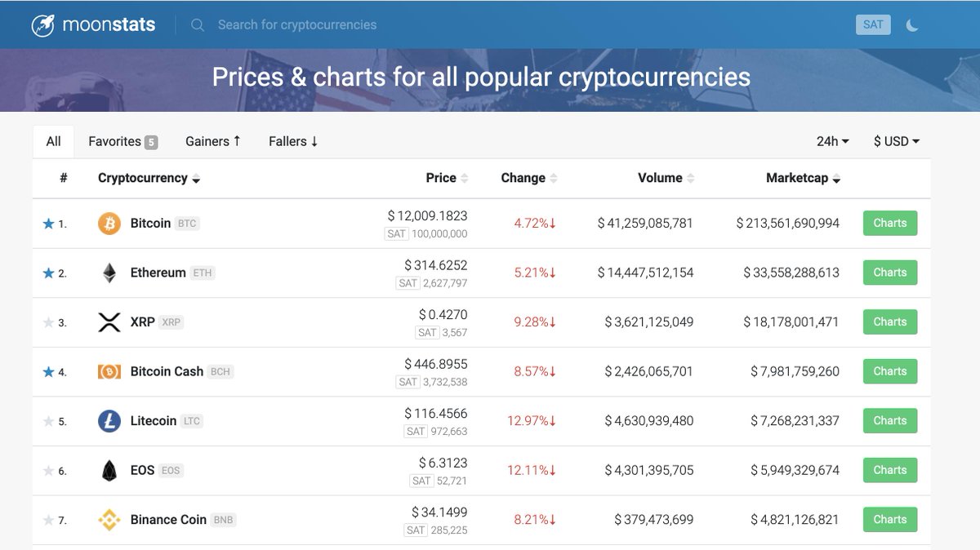
Task: Sort by Price column header
Action: [447, 178]
